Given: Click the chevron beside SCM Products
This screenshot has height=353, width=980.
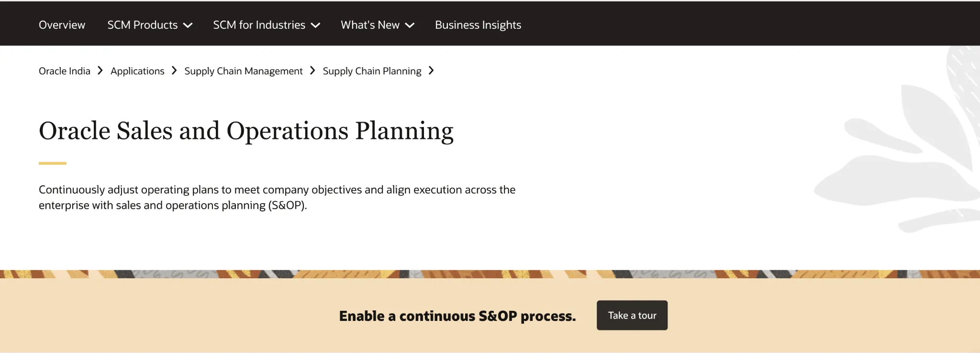Looking at the screenshot, I should (188, 25).
